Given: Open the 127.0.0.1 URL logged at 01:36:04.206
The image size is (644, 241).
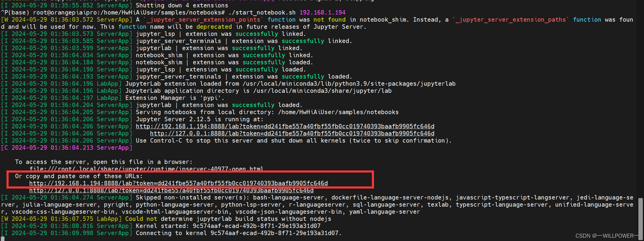Looking at the screenshot, I should coord(292,133).
